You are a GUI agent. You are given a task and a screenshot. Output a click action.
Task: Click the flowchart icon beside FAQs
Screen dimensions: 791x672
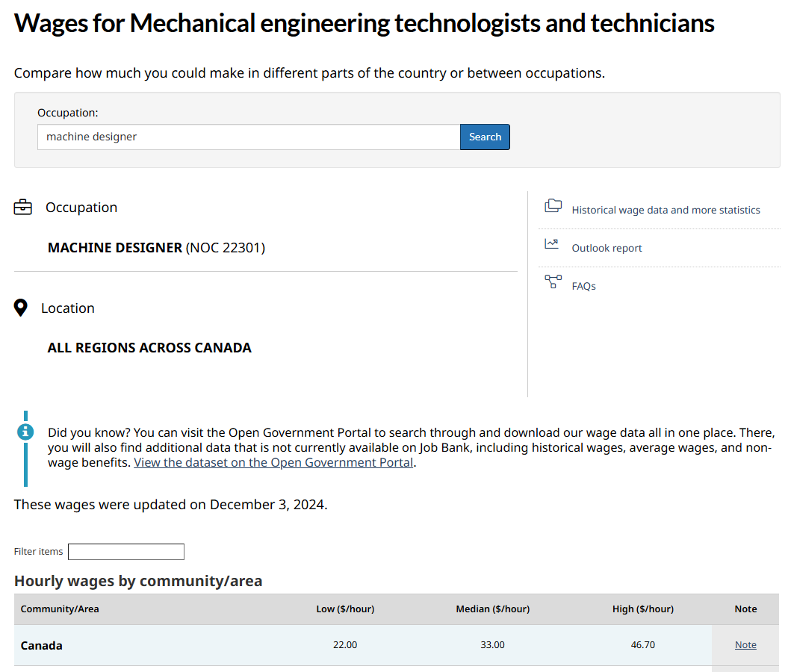553,282
